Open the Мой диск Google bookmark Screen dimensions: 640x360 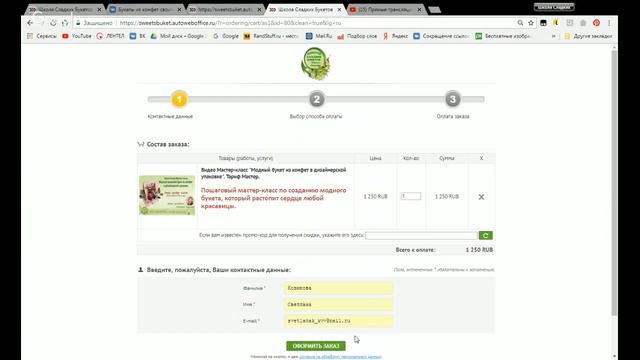click(x=178, y=36)
